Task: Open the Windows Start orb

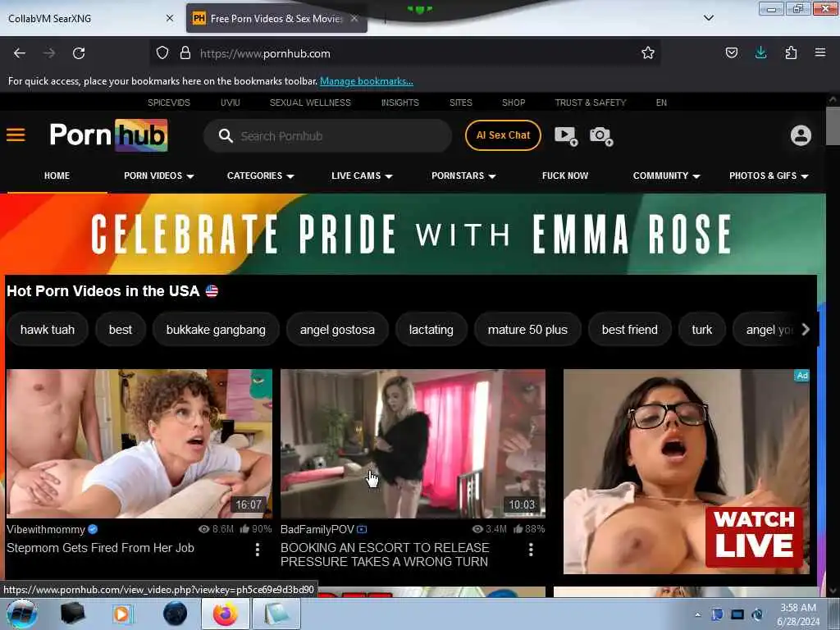Action: pos(22,614)
